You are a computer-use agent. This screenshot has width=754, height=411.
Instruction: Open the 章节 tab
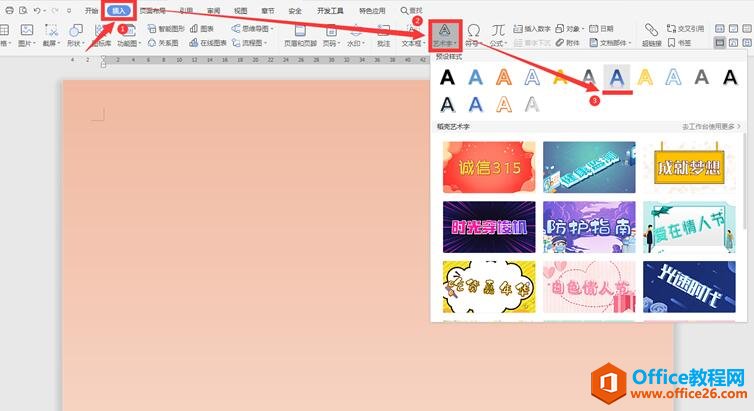(x=268, y=11)
